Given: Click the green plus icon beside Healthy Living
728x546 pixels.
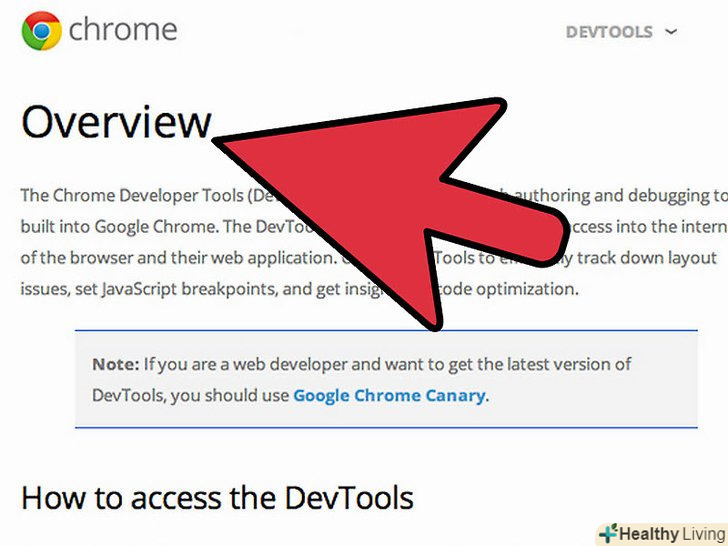Looking at the screenshot, I should tap(607, 533).
